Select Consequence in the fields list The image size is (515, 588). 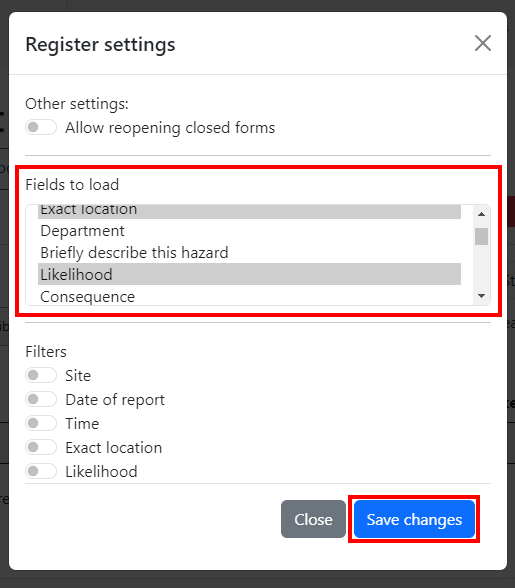(249, 296)
